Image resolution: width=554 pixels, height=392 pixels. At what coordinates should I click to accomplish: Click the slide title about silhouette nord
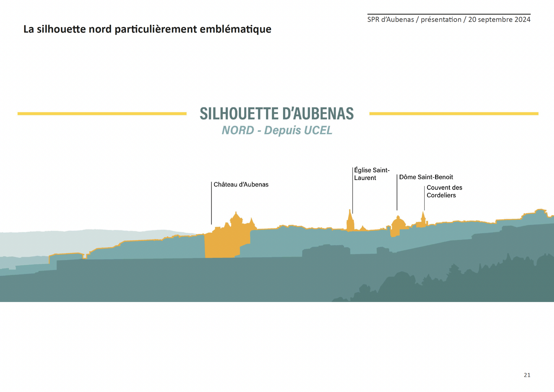pyautogui.click(x=147, y=29)
